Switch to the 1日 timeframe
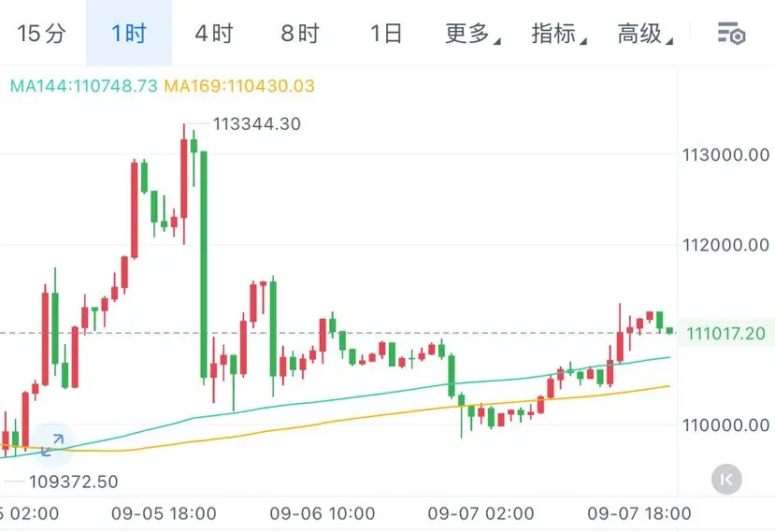775x532 pixels. (386, 33)
